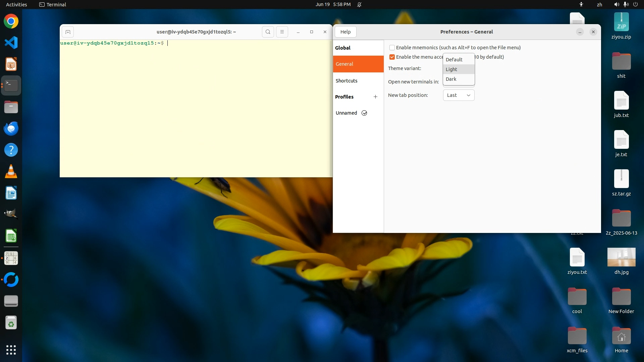644x362 pixels.
Task: Switch to the Shortcuts section
Action: point(346,81)
